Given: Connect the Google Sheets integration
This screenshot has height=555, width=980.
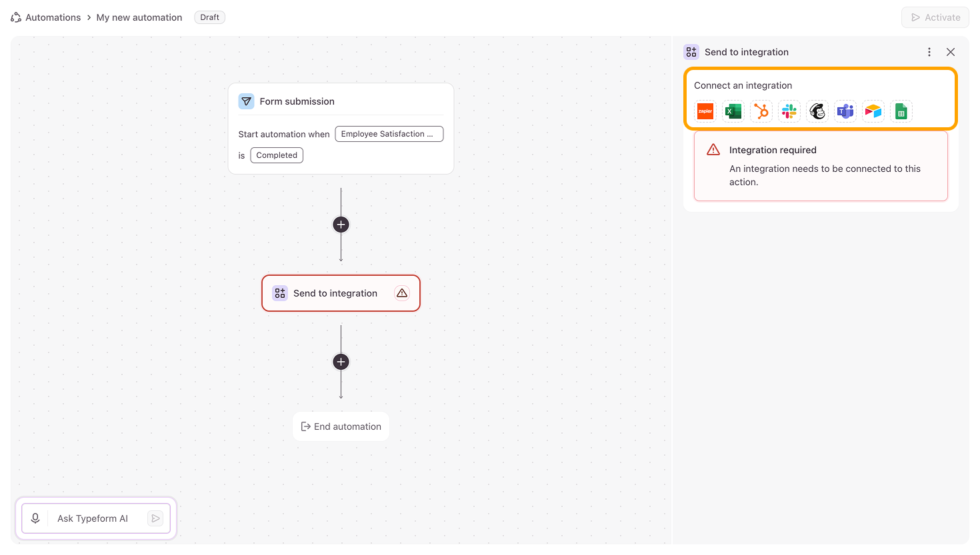Looking at the screenshot, I should click(x=901, y=111).
